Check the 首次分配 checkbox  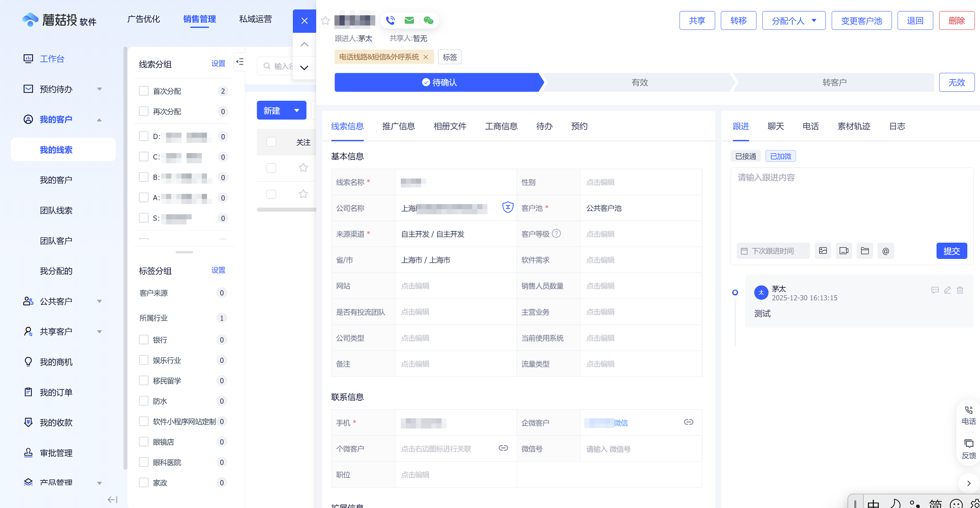[x=144, y=91]
